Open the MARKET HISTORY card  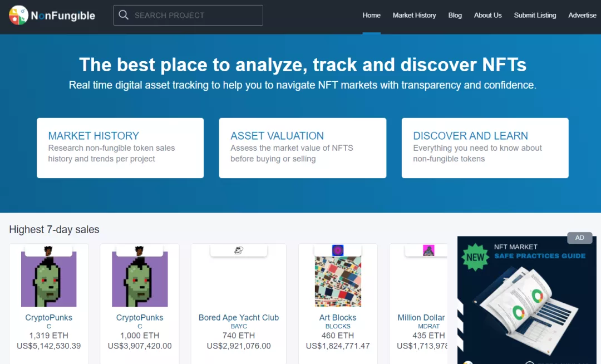click(120, 147)
